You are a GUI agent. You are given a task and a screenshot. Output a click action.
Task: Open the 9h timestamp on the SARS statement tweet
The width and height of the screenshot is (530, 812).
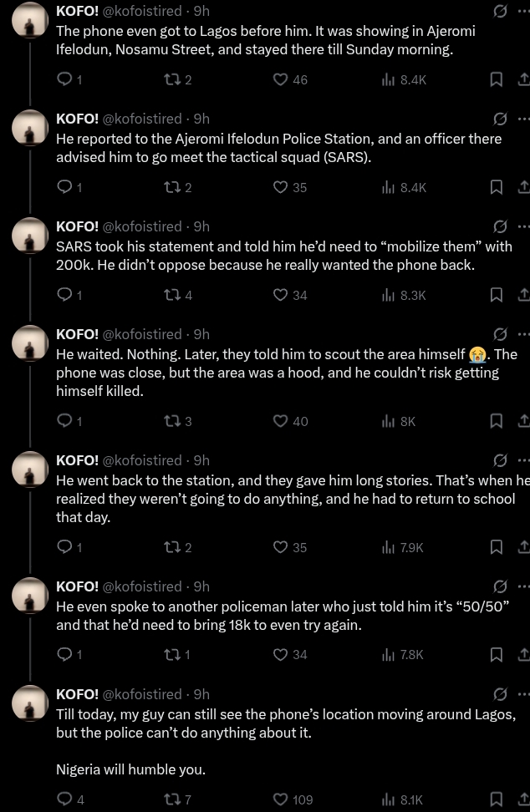pos(201,226)
